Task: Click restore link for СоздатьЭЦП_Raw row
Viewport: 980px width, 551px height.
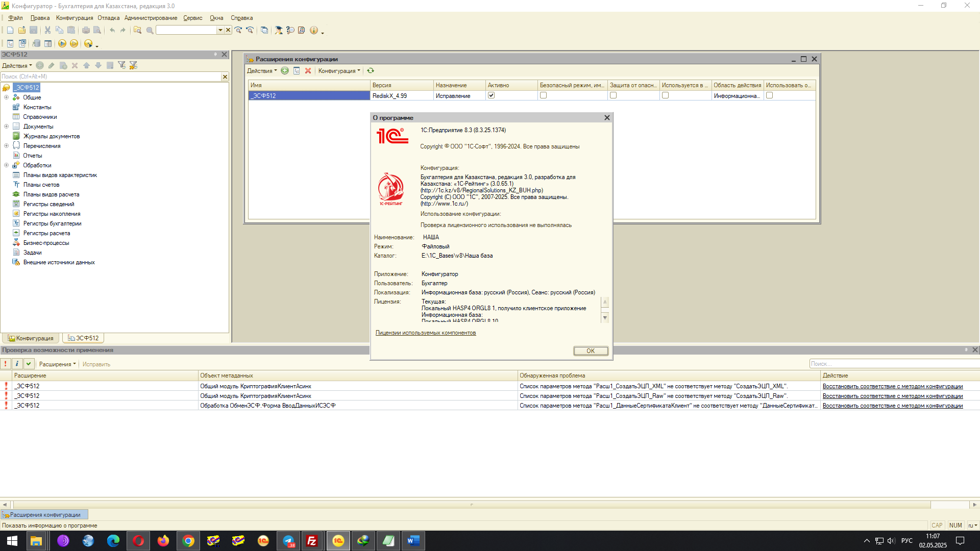Action: 893,396
